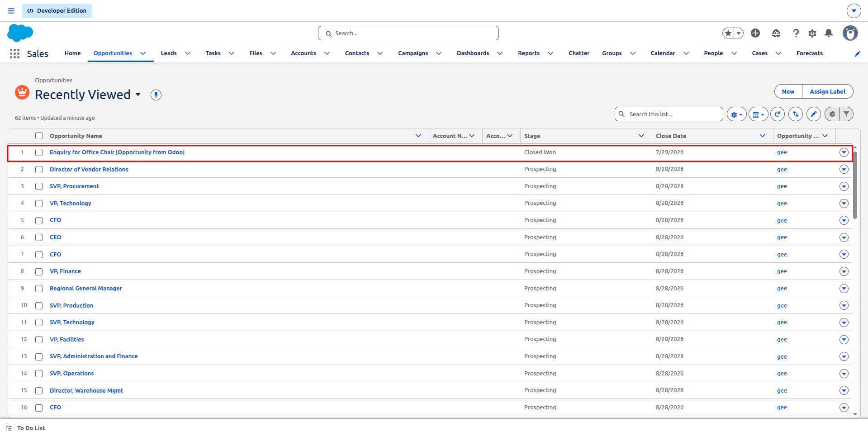Click the Salesforce cloud logo
The height and width of the screenshot is (436, 868).
[x=20, y=33]
